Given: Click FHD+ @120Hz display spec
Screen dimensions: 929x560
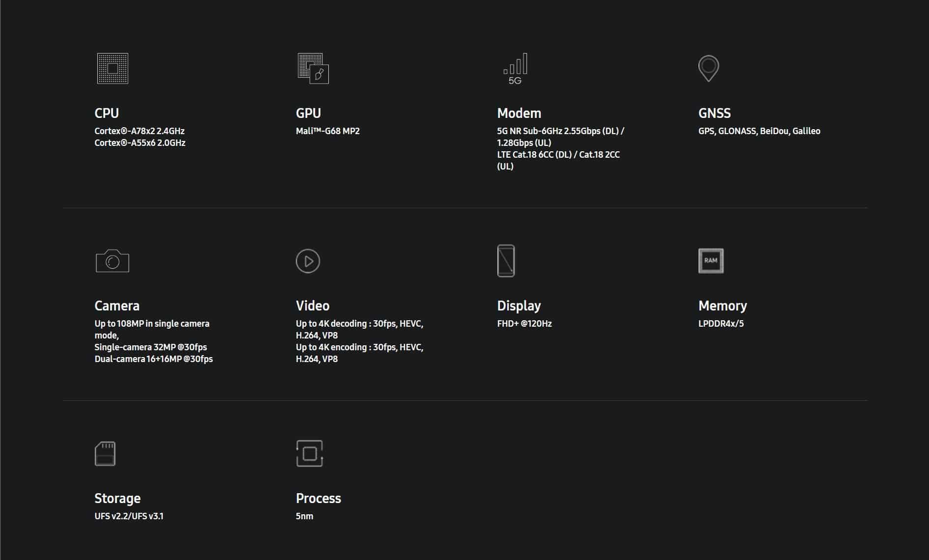Looking at the screenshot, I should click(x=524, y=324).
